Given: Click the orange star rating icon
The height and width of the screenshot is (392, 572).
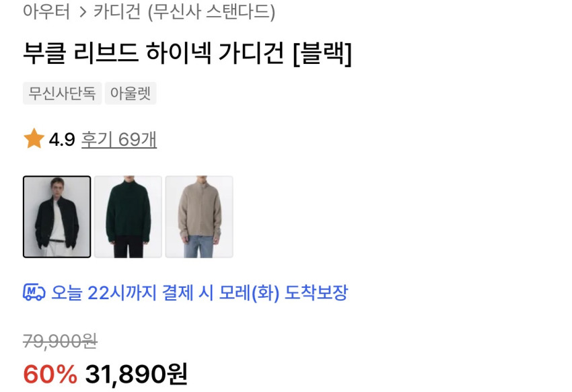Looking at the screenshot, I should [x=34, y=139].
